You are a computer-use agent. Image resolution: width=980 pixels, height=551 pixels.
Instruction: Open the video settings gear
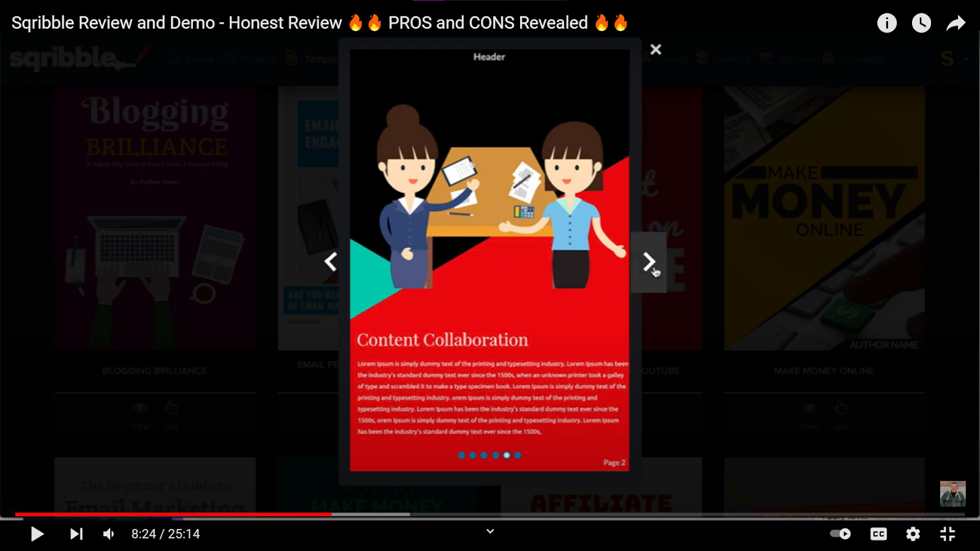pyautogui.click(x=913, y=534)
